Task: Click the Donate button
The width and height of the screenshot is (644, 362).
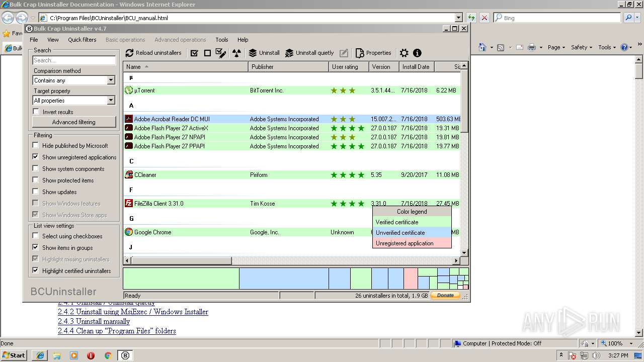Action: [445, 295]
